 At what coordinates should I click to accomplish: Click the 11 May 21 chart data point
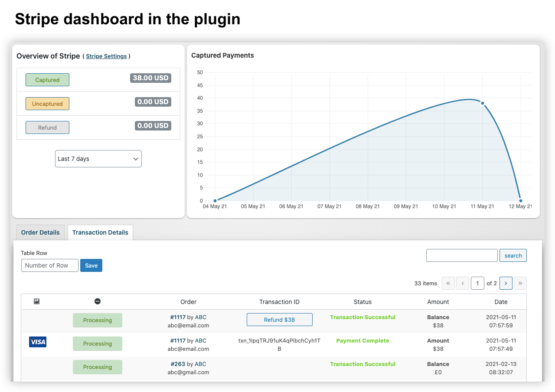(482, 103)
